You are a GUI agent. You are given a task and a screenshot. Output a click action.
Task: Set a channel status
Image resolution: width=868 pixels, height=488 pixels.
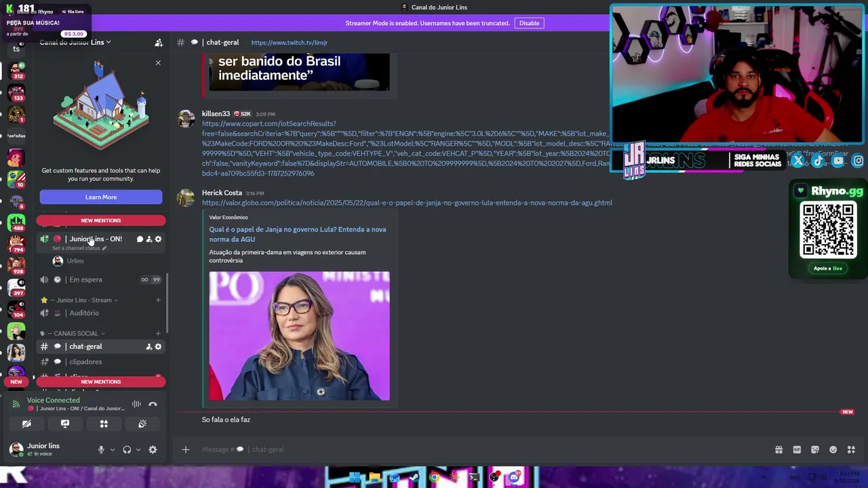[79, 248]
